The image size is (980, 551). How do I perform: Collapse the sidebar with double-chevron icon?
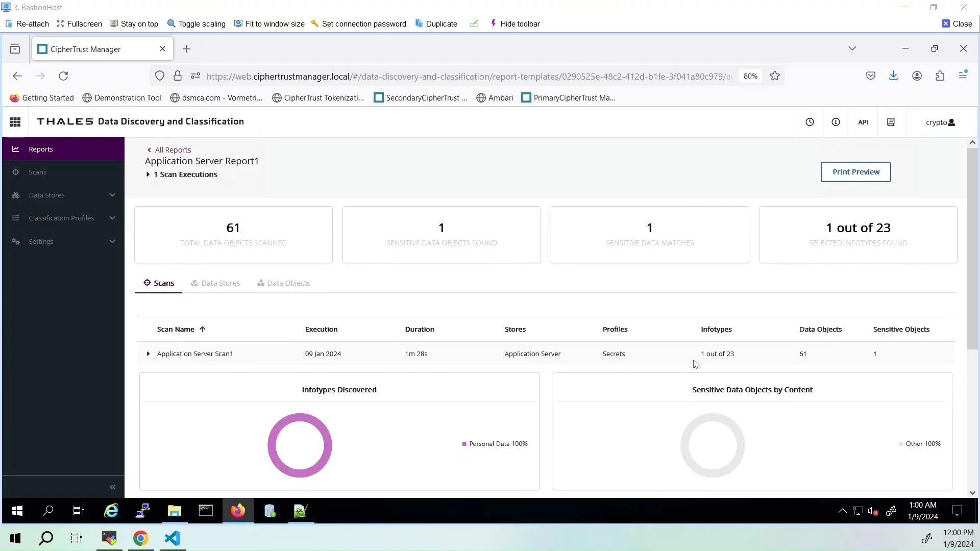pyautogui.click(x=113, y=487)
